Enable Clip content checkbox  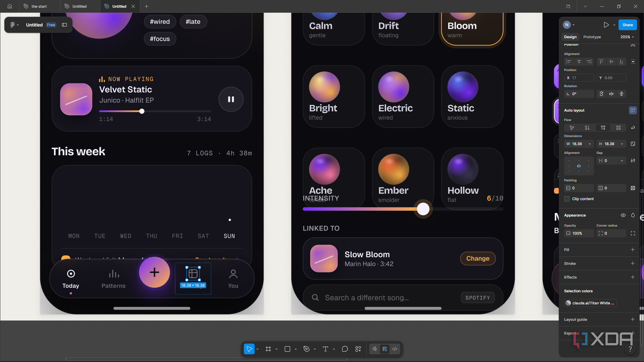(567, 199)
